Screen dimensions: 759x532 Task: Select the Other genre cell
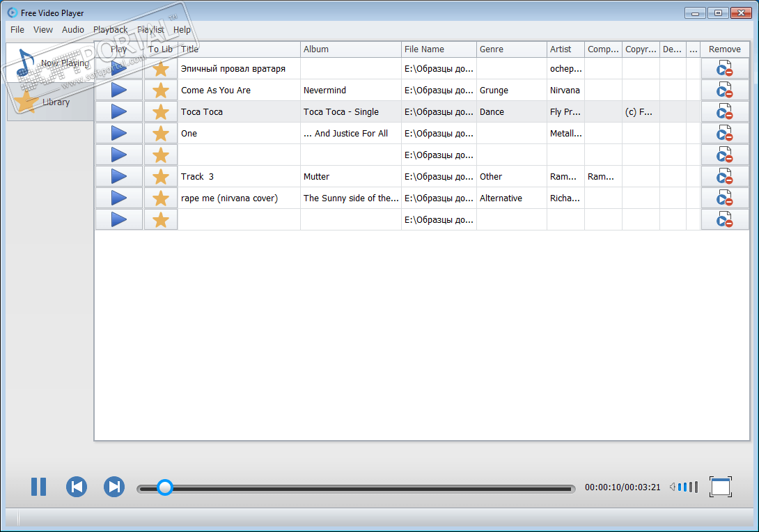coord(512,177)
